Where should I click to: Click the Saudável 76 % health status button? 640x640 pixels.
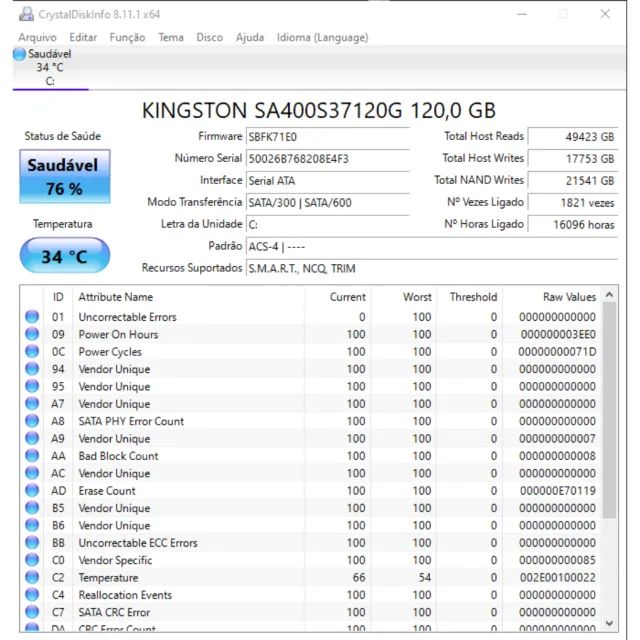[x=65, y=176]
